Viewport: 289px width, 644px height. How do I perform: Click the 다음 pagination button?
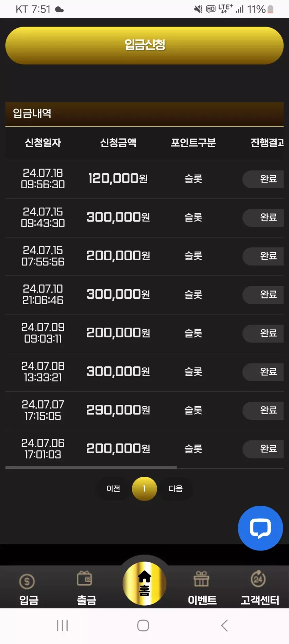click(x=176, y=489)
